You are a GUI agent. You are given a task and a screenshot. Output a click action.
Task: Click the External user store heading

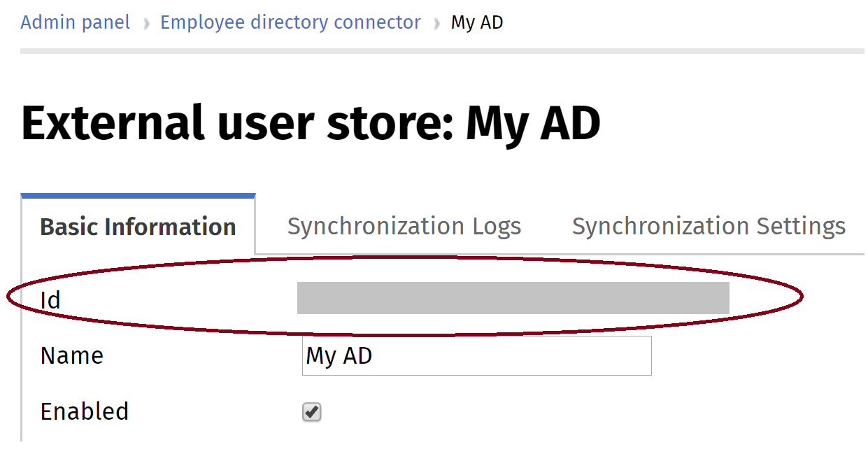pyautogui.click(x=311, y=122)
